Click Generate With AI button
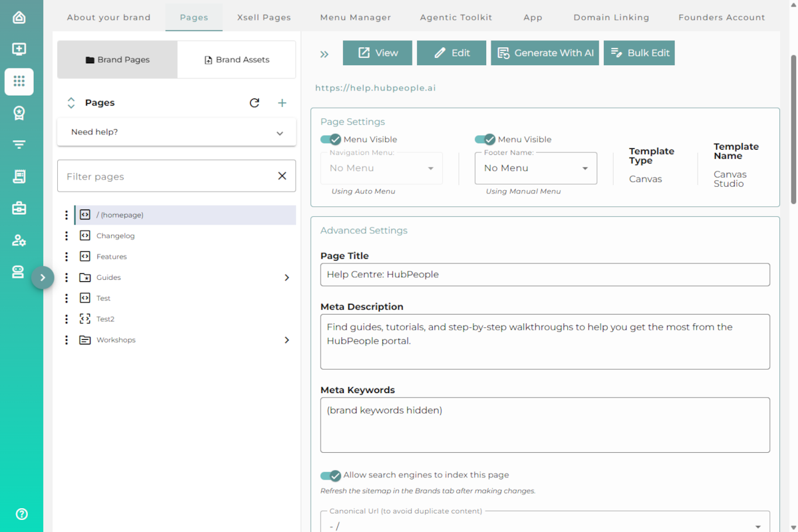Viewport: 798px width, 532px height. tap(545, 53)
